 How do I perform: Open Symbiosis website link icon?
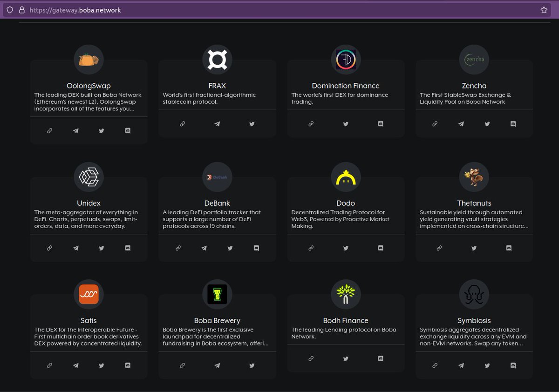point(435,365)
